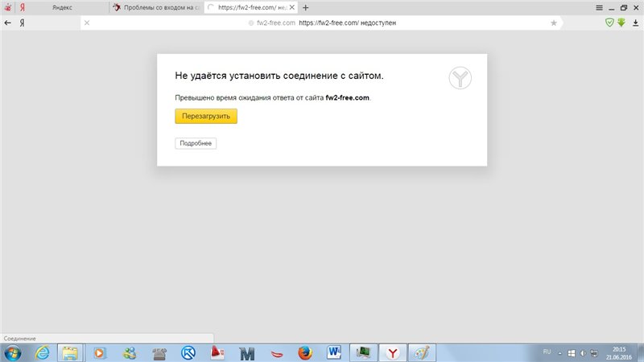644x362 pixels.
Task: Open Microsoft Word from taskbar
Action: (x=334, y=353)
